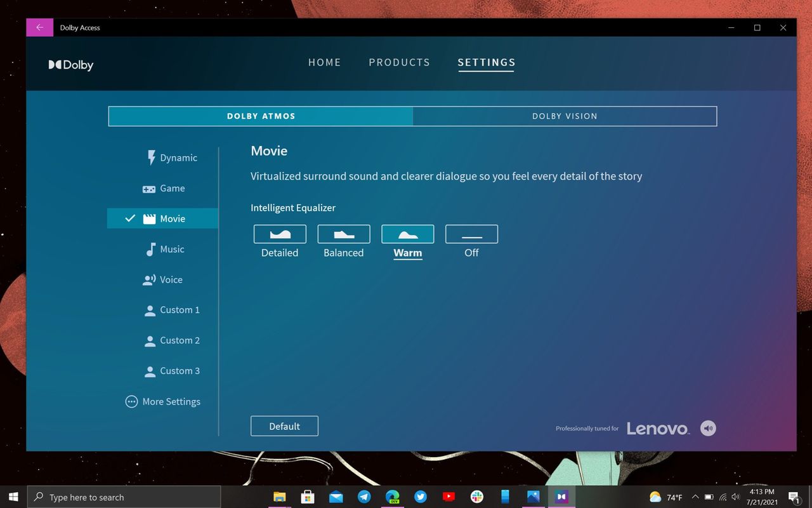Open the Telegram taskbar icon

(x=364, y=497)
